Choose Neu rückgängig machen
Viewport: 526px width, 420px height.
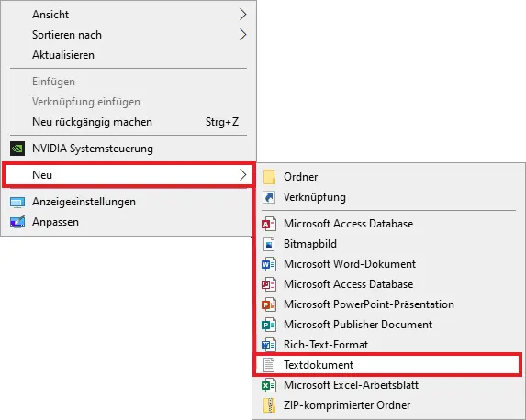[x=92, y=122]
